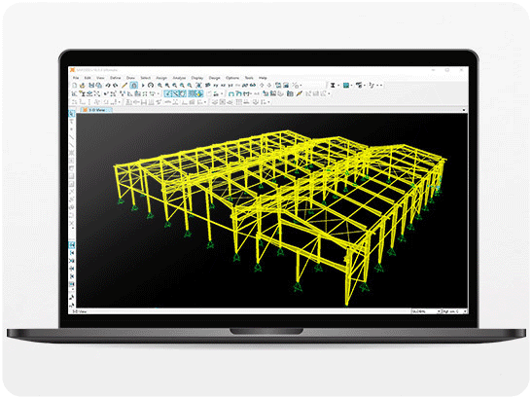
Task: Open the Define menu
Action: click(x=116, y=78)
